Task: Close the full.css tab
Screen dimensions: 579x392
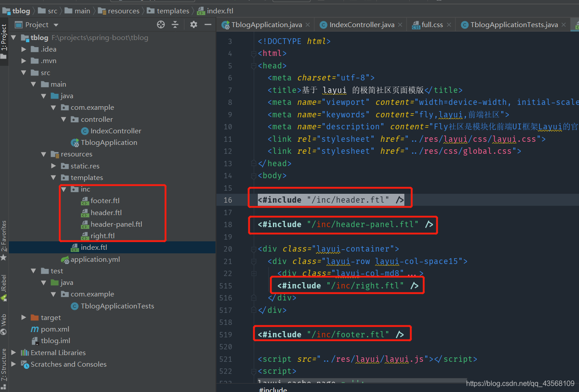Action: point(449,25)
